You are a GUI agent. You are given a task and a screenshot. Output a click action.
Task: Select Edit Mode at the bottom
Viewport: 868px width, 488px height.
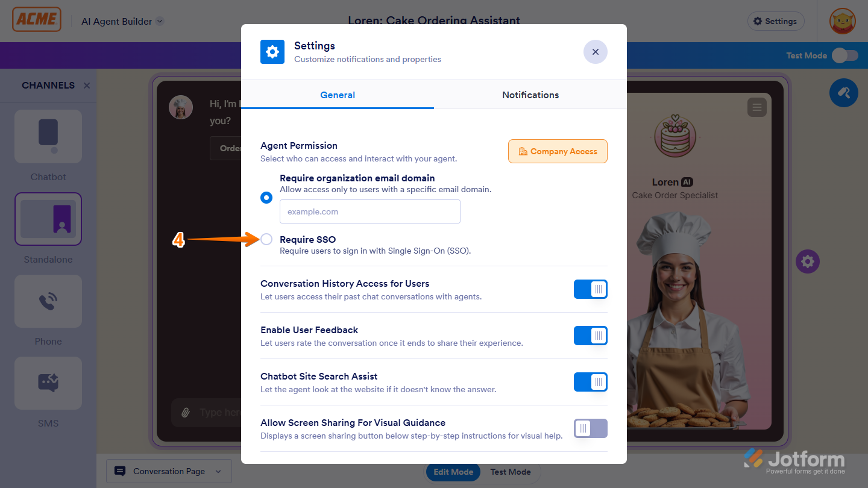453,472
